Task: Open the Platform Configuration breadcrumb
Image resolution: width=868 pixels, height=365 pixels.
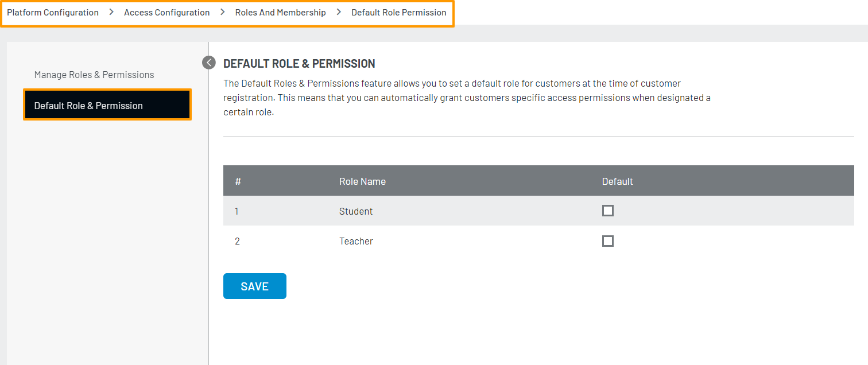Action: (x=52, y=12)
